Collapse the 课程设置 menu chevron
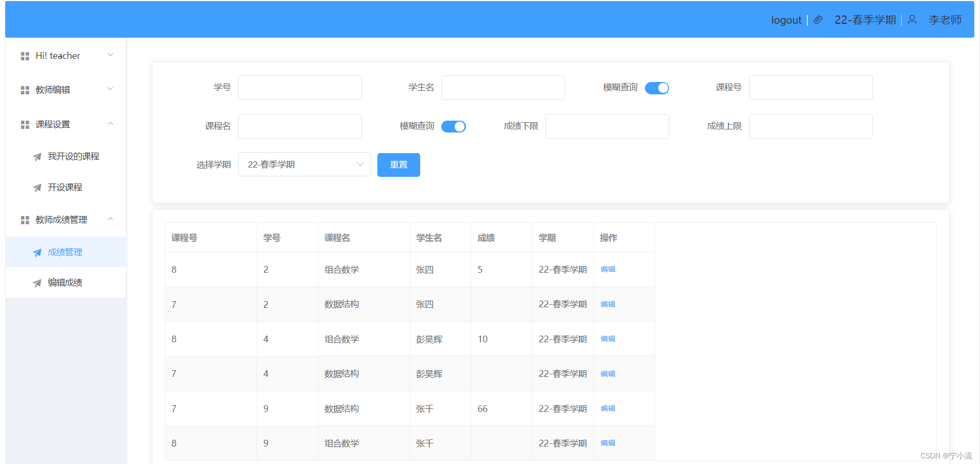 coord(110,123)
